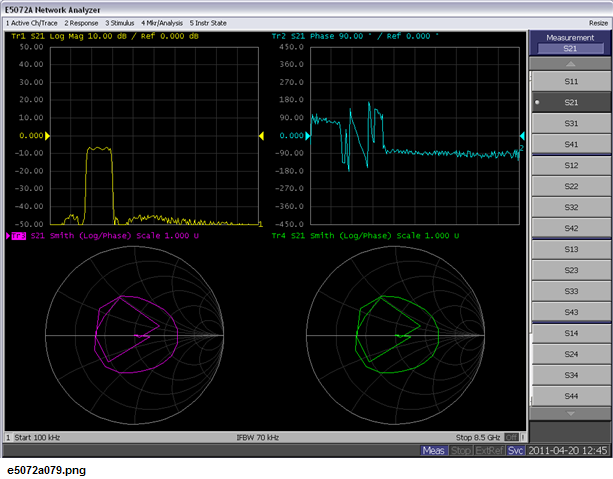Click the Stop status indicator

pos(461,450)
